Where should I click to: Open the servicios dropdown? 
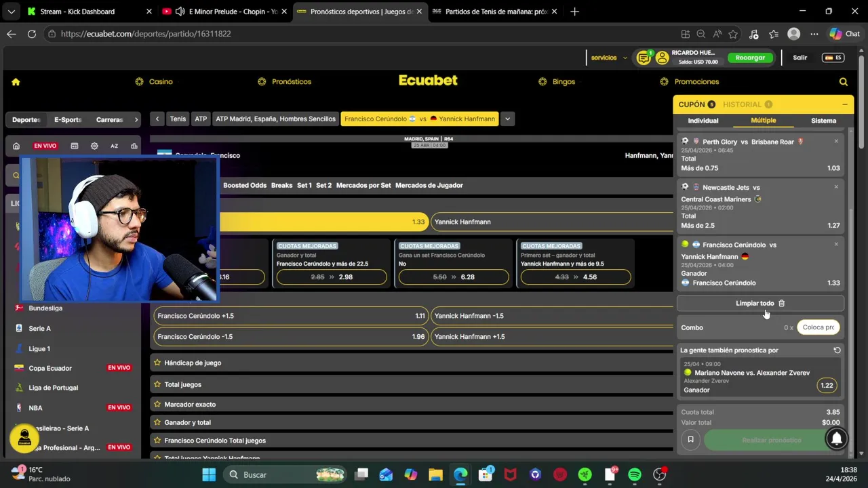(x=609, y=58)
